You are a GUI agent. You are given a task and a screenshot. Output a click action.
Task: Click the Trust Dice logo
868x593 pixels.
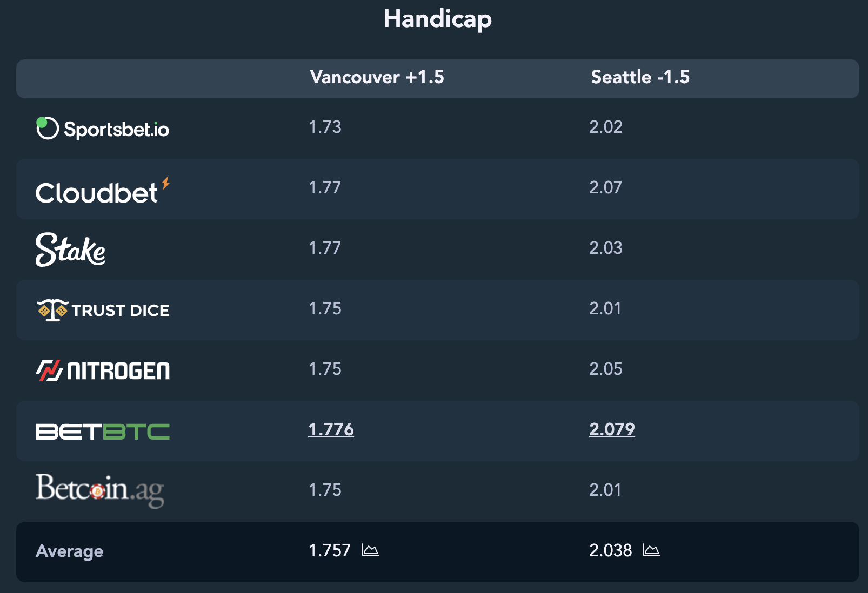click(x=103, y=310)
